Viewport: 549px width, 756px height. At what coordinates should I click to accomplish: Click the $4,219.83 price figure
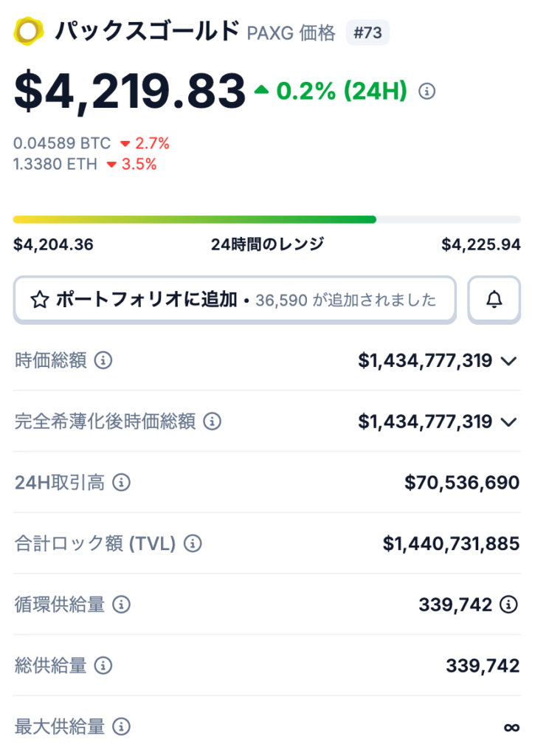coord(129,92)
